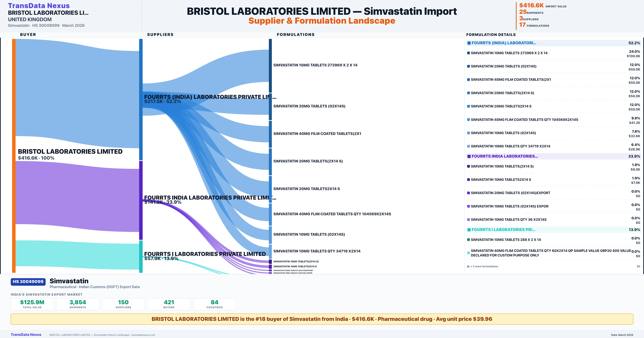This screenshot has height=338, width=644.
Task: Click the Simvastatin 10MG Tablets(2X14 S) purple legend swatch
Action: (x=469, y=166)
